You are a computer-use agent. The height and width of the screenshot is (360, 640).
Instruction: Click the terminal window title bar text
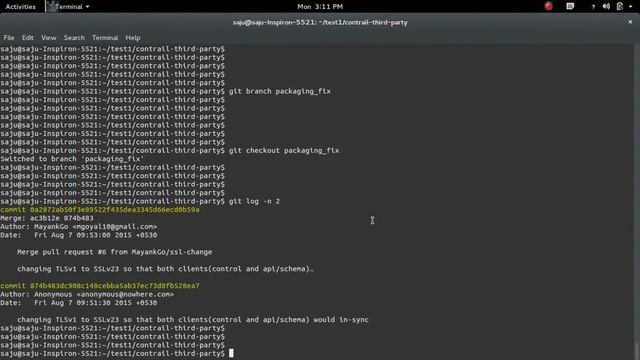click(320, 22)
